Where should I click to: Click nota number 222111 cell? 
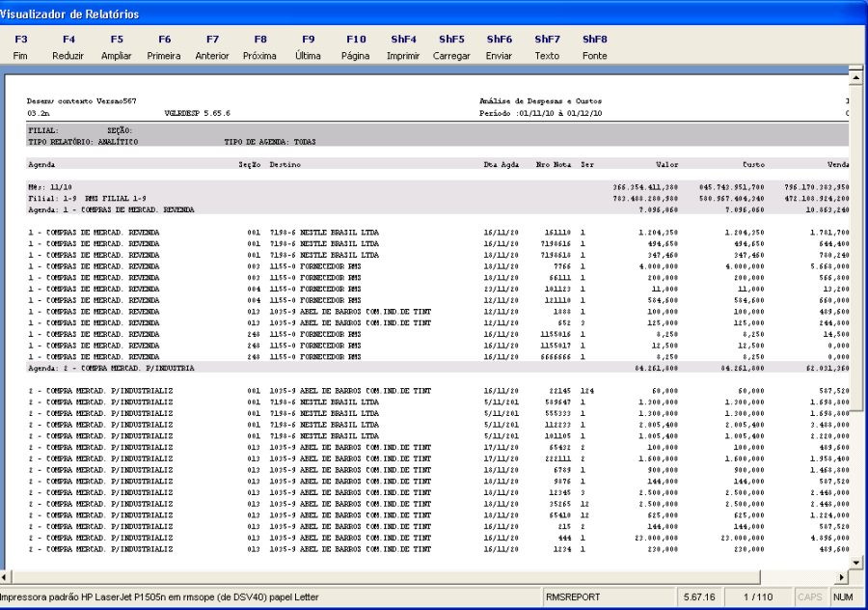[x=557, y=458]
